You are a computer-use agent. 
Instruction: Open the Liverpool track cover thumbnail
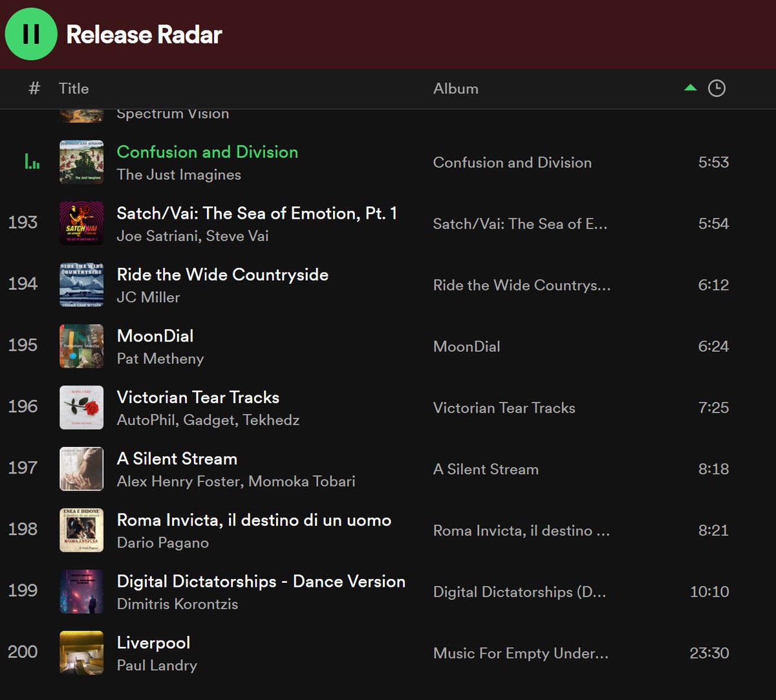[x=81, y=653]
